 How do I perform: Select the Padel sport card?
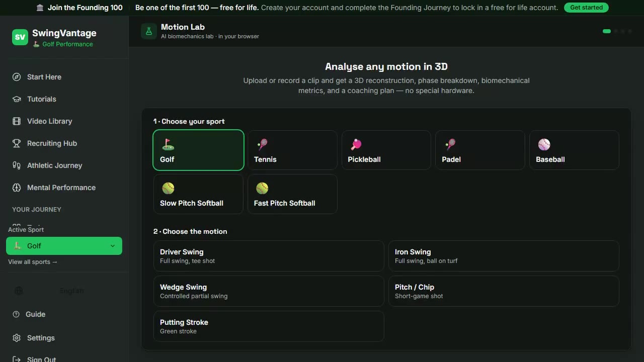pos(480,150)
